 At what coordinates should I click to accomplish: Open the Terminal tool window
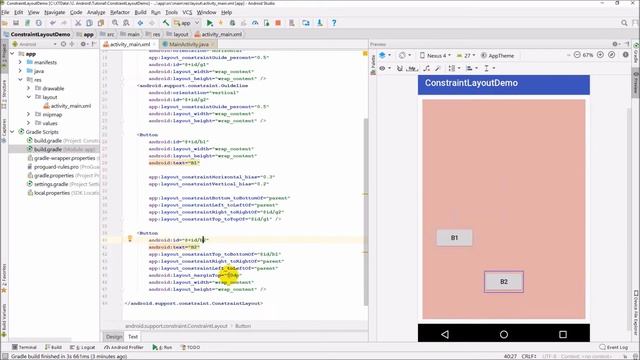click(x=24, y=347)
